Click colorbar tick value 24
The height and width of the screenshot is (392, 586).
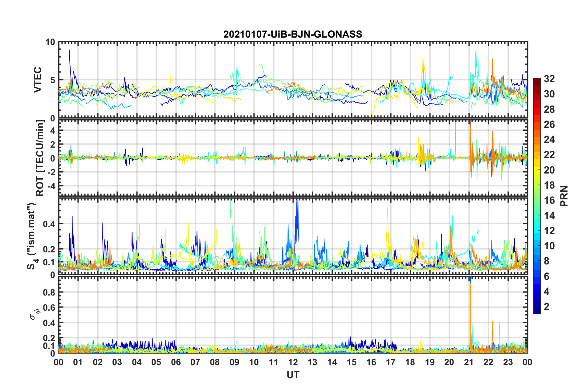pyautogui.click(x=549, y=140)
